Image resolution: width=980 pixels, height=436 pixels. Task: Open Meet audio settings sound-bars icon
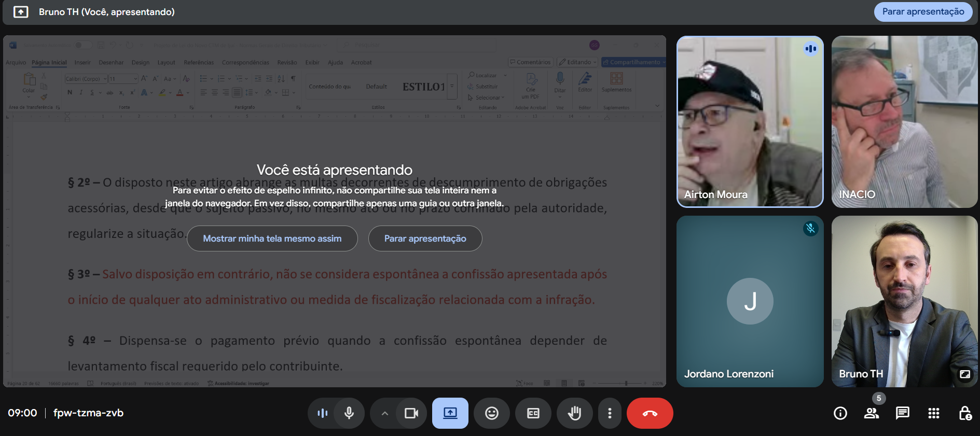pos(322,413)
